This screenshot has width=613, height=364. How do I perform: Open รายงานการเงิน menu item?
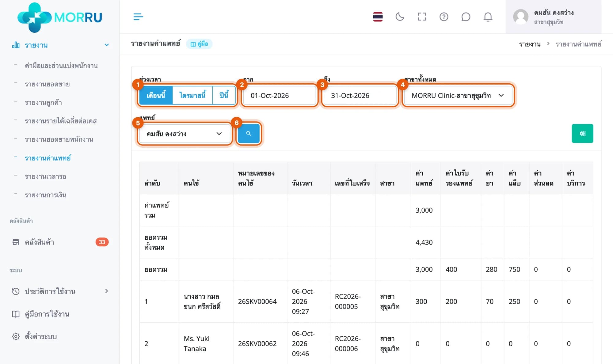click(45, 195)
